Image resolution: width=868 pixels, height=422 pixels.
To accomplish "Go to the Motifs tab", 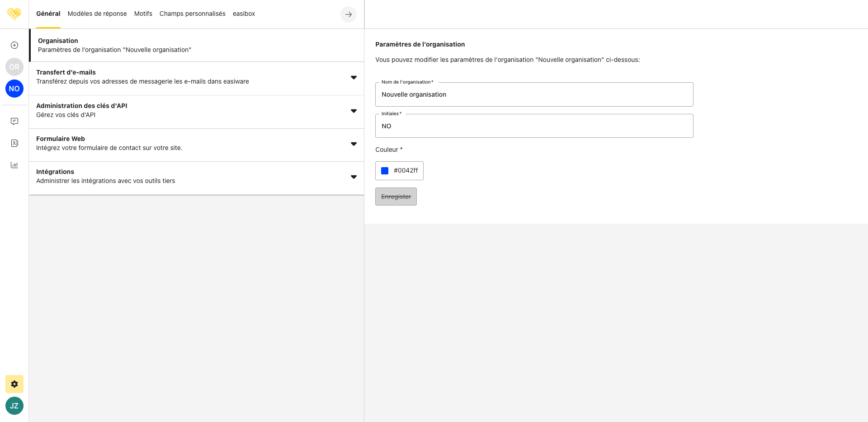I will tap(143, 14).
